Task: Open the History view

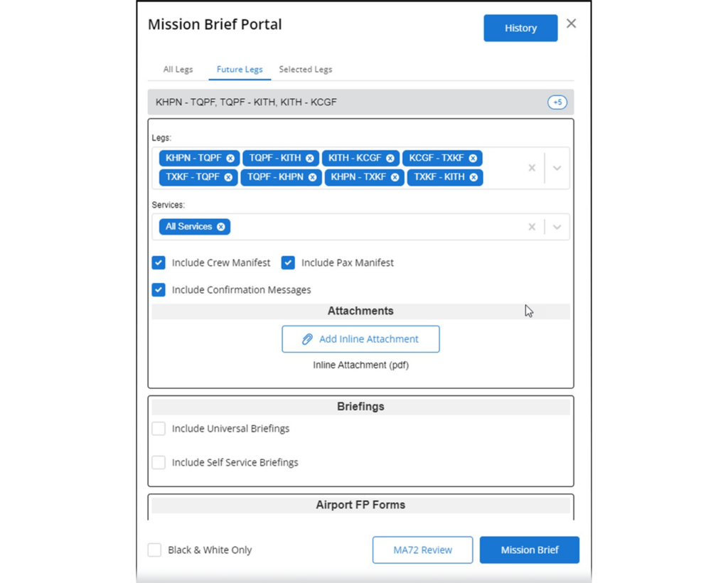Action: [520, 28]
